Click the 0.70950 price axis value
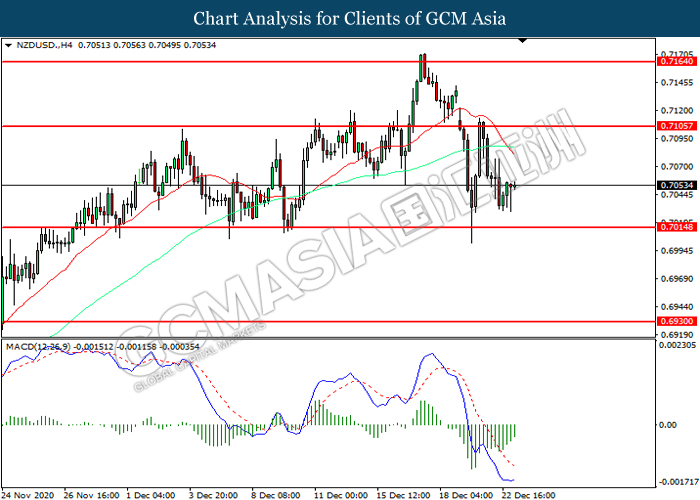The image size is (700, 500). point(677,139)
